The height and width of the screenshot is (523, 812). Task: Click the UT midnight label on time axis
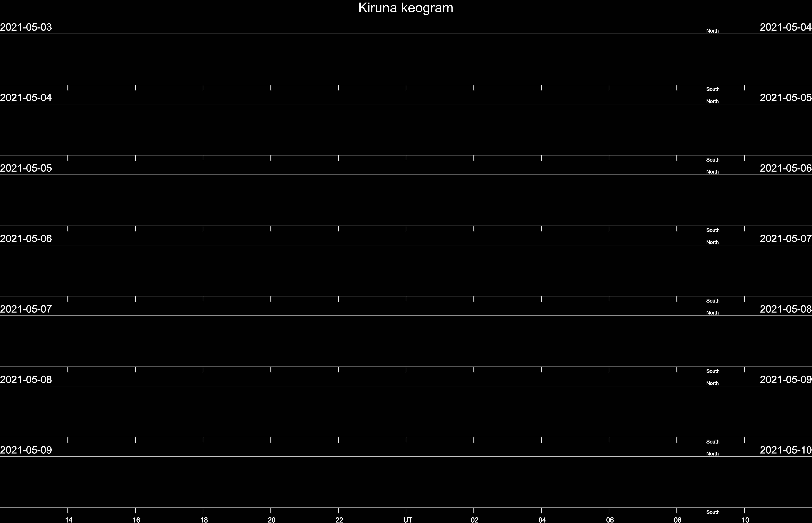point(408,520)
